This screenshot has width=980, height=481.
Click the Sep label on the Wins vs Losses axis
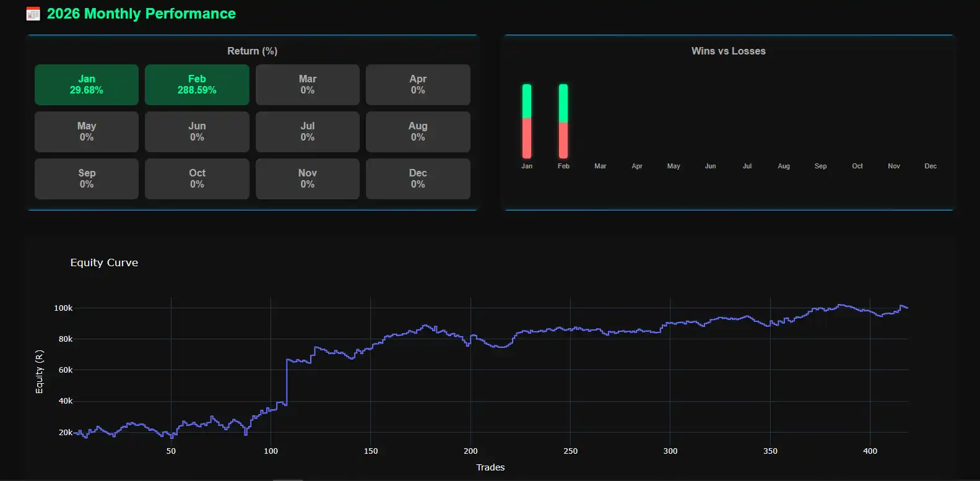pos(821,166)
